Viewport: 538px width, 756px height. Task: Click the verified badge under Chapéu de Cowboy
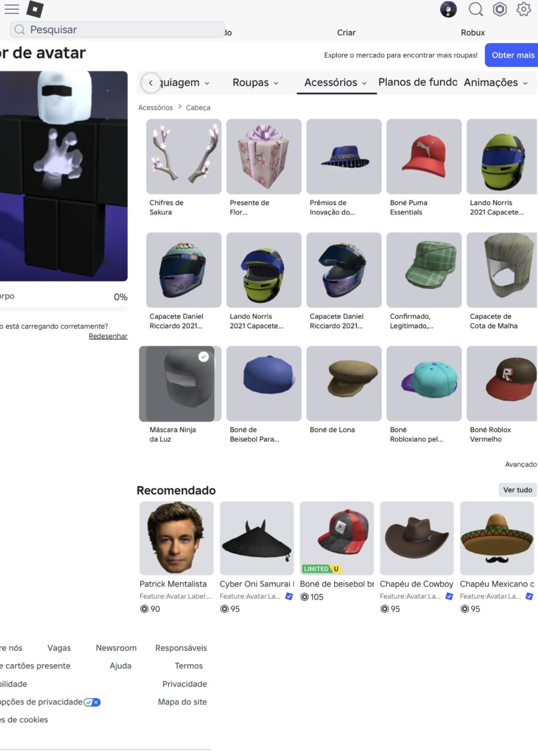(449, 596)
